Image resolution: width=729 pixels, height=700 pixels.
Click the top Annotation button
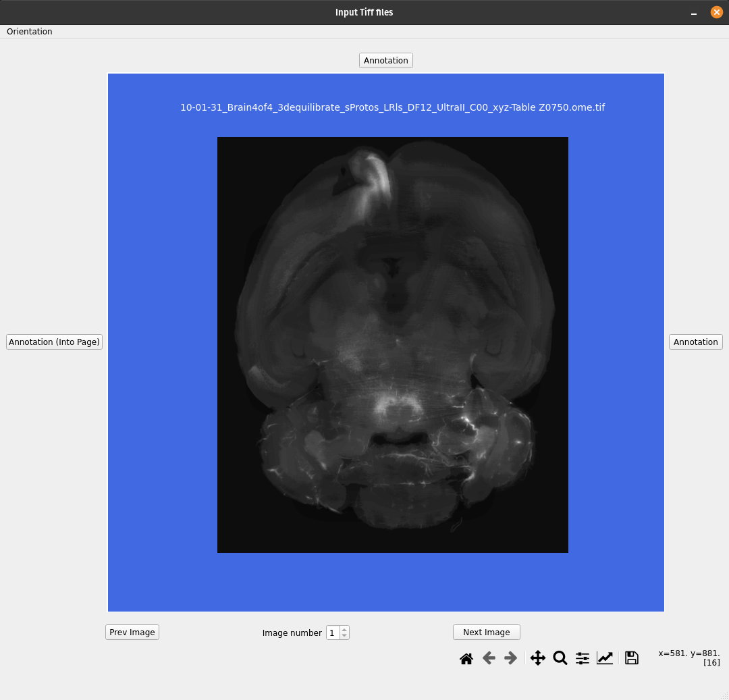[x=386, y=61]
